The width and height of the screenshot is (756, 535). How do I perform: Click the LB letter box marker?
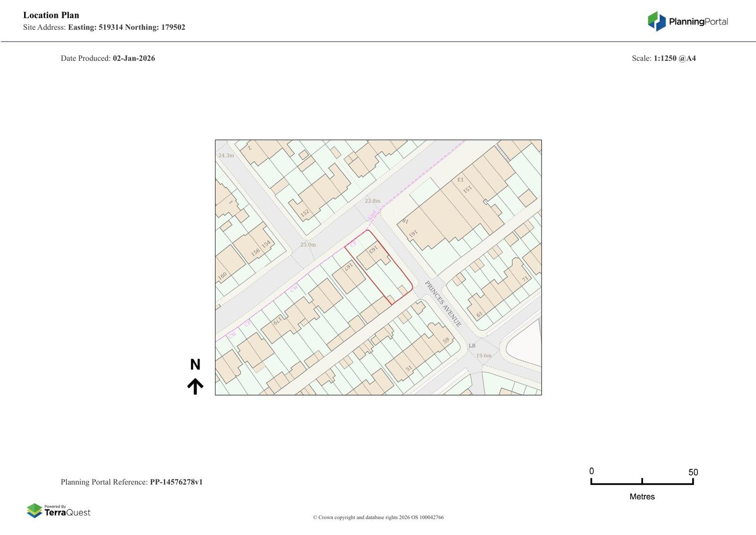[x=472, y=345]
